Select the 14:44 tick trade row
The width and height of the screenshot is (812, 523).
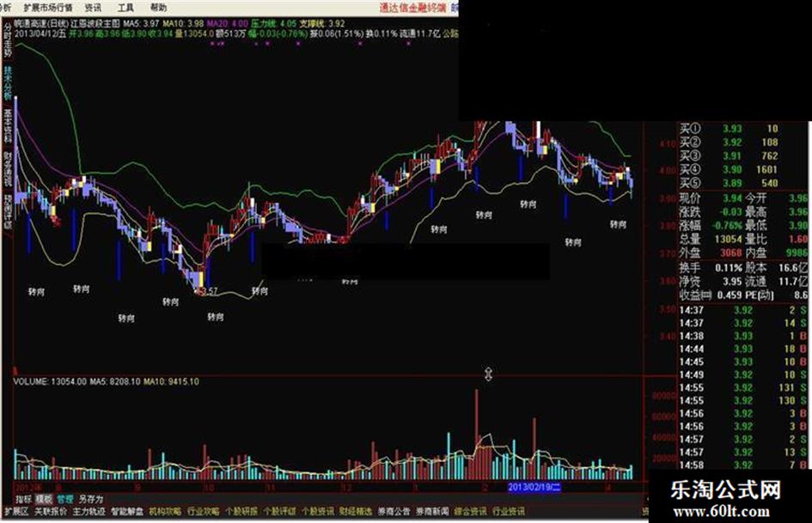pyautogui.click(x=743, y=349)
